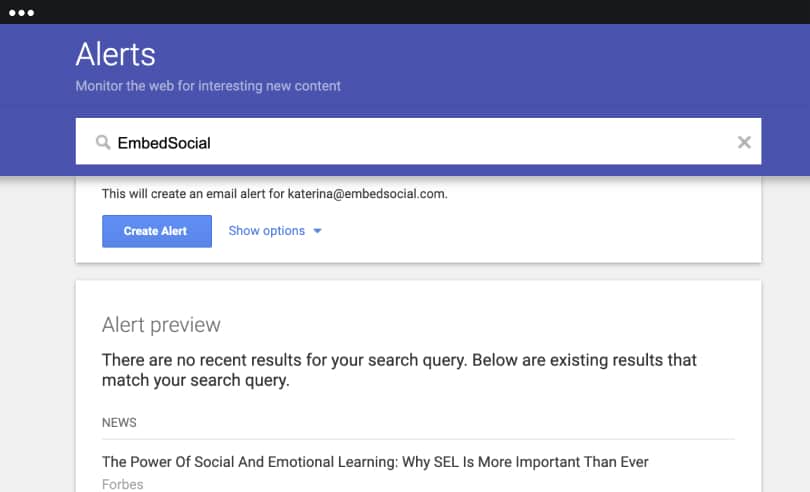
Task: Expand the arrow beside Show options
Action: [317, 231]
